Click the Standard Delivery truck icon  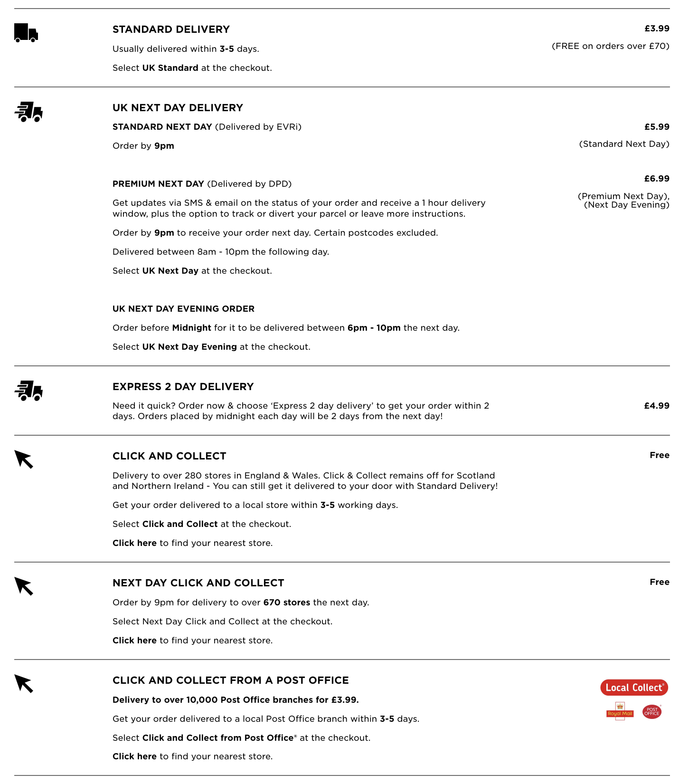coord(26,33)
